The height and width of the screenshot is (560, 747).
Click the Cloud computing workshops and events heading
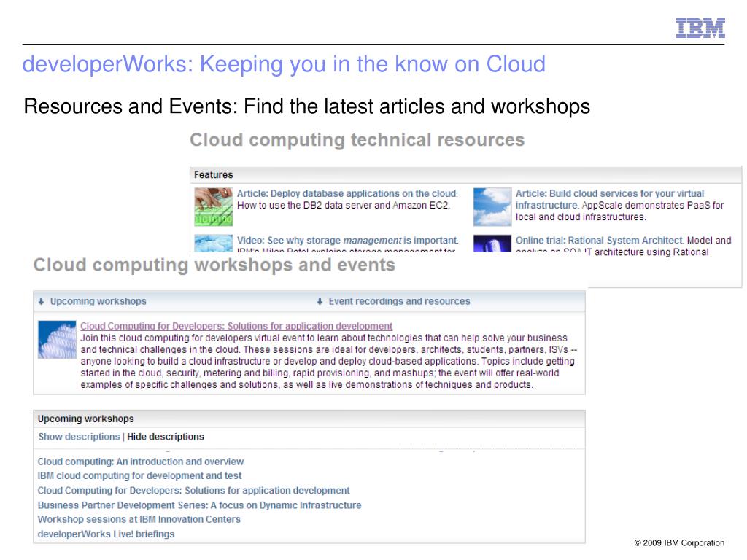pyautogui.click(x=214, y=265)
